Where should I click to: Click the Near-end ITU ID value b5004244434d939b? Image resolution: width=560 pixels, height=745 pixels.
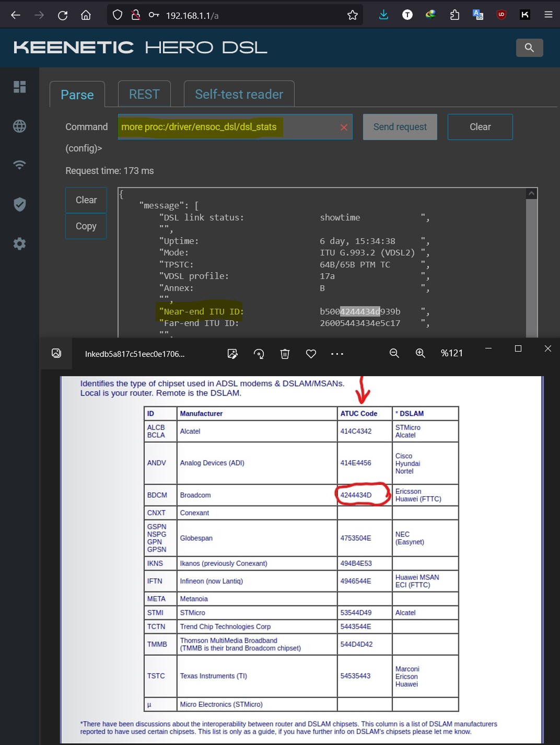pos(360,311)
